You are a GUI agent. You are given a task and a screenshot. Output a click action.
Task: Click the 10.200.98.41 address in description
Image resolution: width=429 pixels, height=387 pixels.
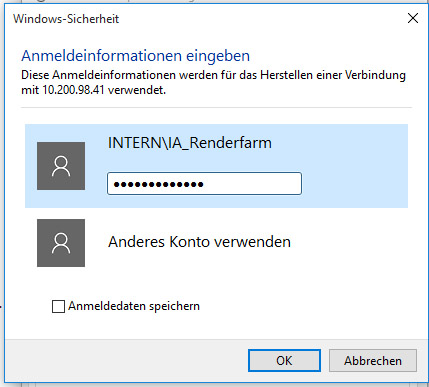(x=74, y=90)
